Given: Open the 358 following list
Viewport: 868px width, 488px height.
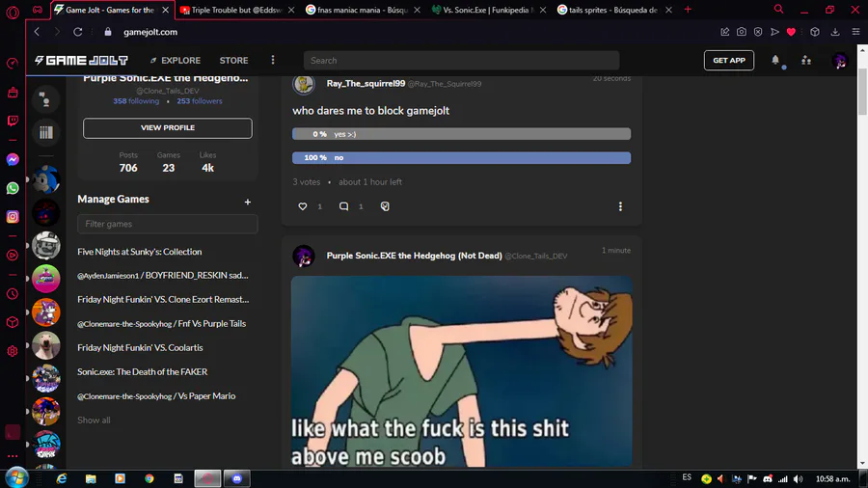Looking at the screenshot, I should click(136, 101).
